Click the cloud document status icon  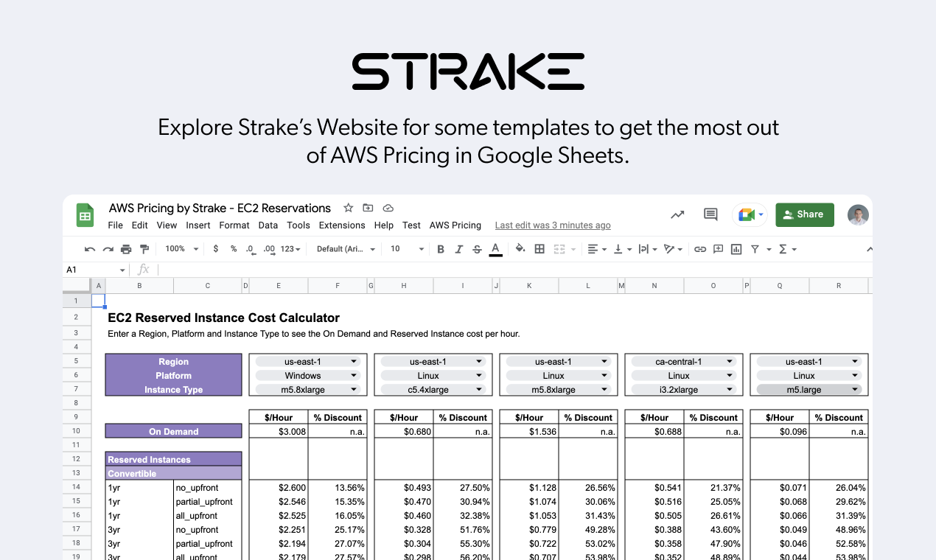pyautogui.click(x=388, y=208)
